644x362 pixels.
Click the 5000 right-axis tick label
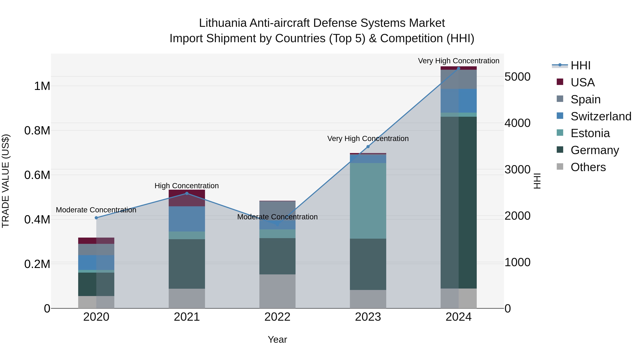click(518, 77)
